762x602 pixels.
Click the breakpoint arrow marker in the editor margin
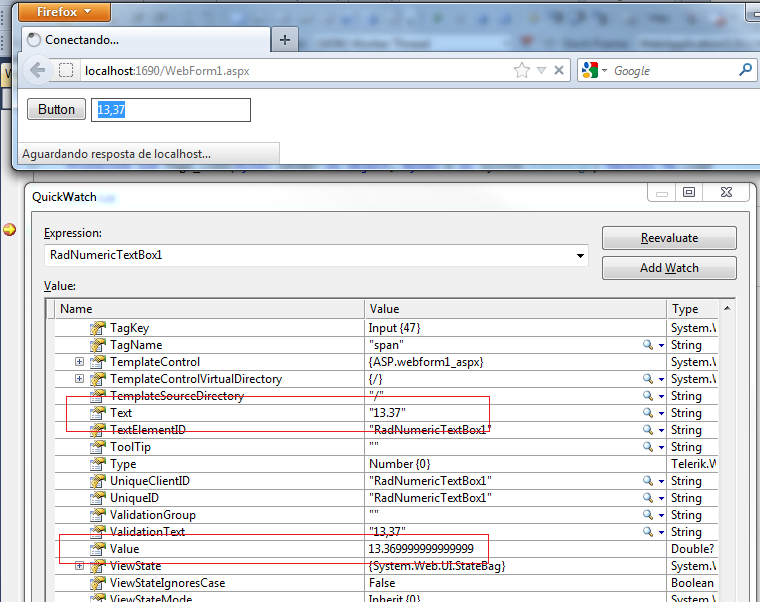point(9,229)
